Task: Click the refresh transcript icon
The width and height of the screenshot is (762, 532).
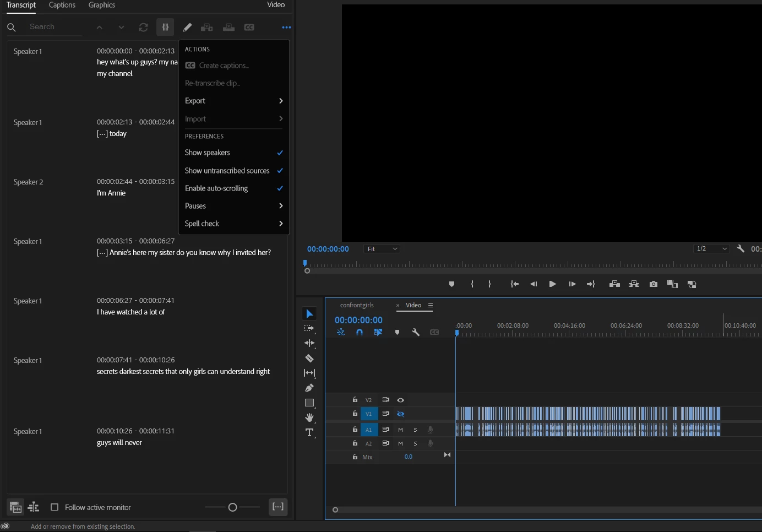Action: 144,27
